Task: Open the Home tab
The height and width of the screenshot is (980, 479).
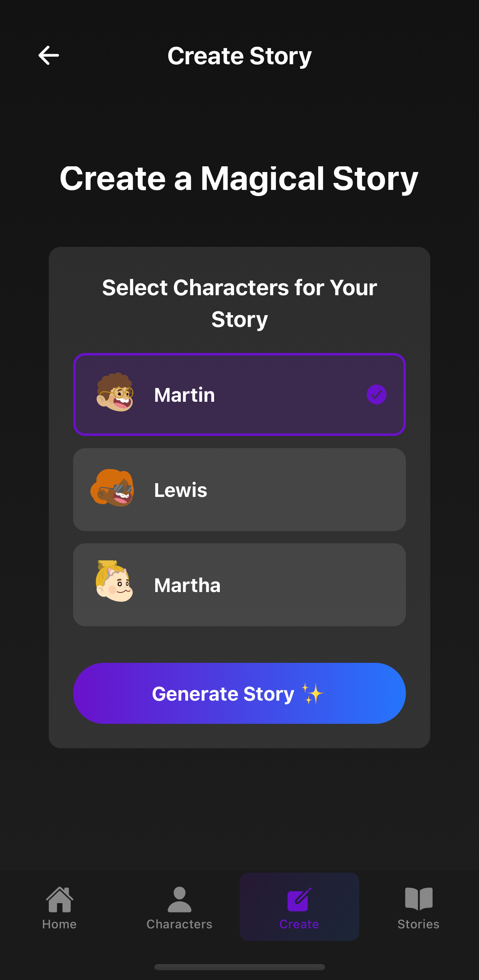Action: coord(59,908)
